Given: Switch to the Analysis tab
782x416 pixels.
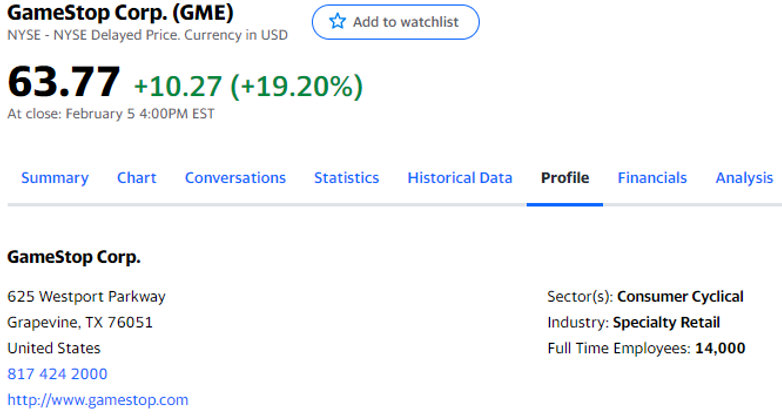Looking at the screenshot, I should click(744, 178).
